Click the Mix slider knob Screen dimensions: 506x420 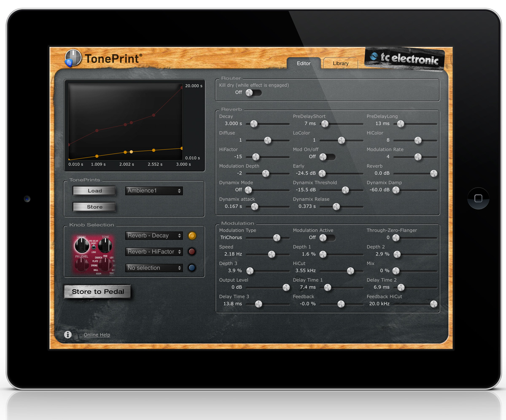click(x=396, y=271)
